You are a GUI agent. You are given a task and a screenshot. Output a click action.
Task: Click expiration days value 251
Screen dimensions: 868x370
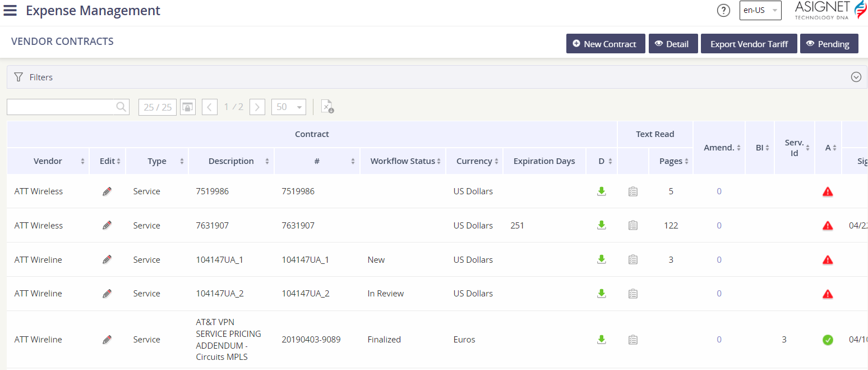click(518, 226)
